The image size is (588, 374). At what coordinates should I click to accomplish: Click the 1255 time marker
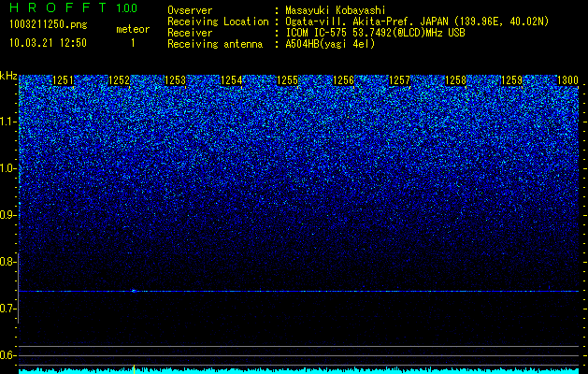(x=287, y=80)
